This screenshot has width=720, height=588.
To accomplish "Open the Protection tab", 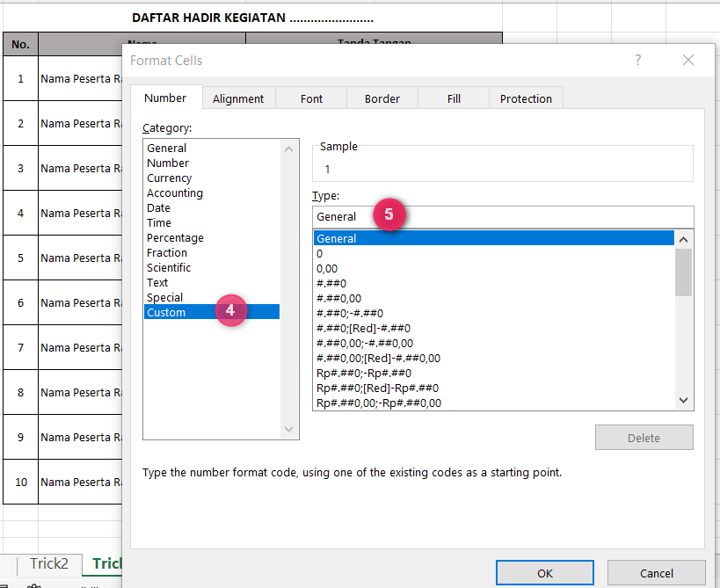I will 526,98.
